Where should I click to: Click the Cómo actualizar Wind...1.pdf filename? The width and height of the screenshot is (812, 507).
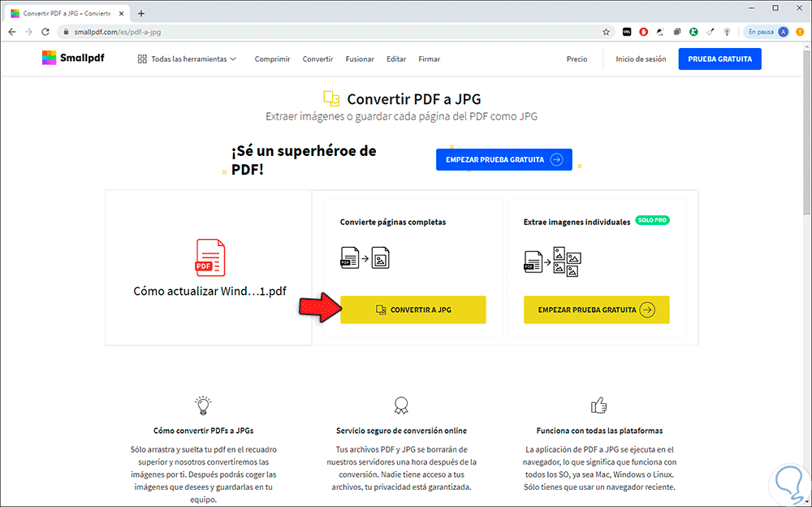(x=209, y=291)
